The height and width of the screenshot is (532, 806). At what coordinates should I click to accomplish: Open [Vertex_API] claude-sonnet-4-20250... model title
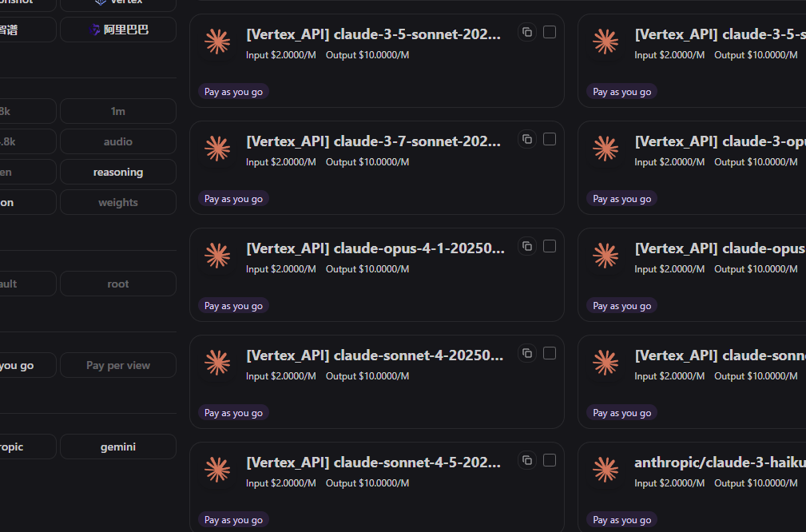point(375,355)
